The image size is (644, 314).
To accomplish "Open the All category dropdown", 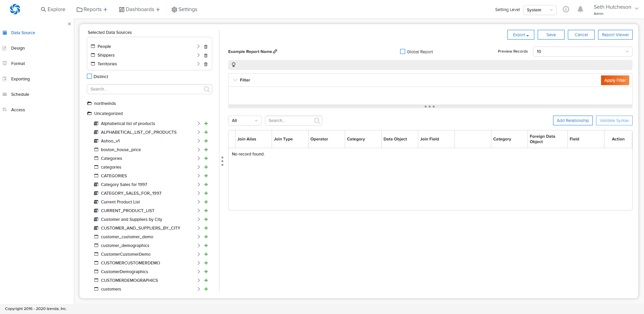I will pyautogui.click(x=245, y=121).
